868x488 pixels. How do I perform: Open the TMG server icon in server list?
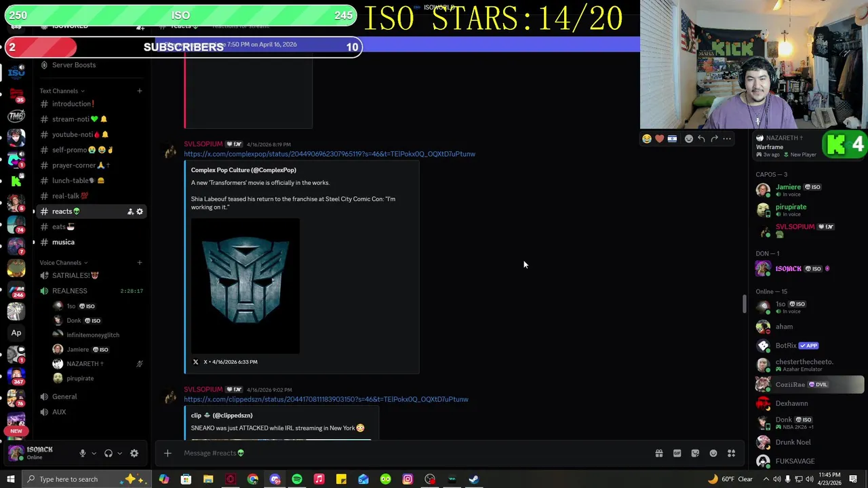click(16, 115)
